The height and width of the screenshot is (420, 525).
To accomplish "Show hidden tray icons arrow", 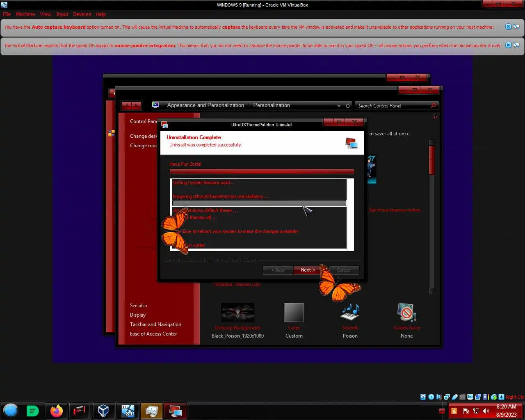I will [442, 411].
